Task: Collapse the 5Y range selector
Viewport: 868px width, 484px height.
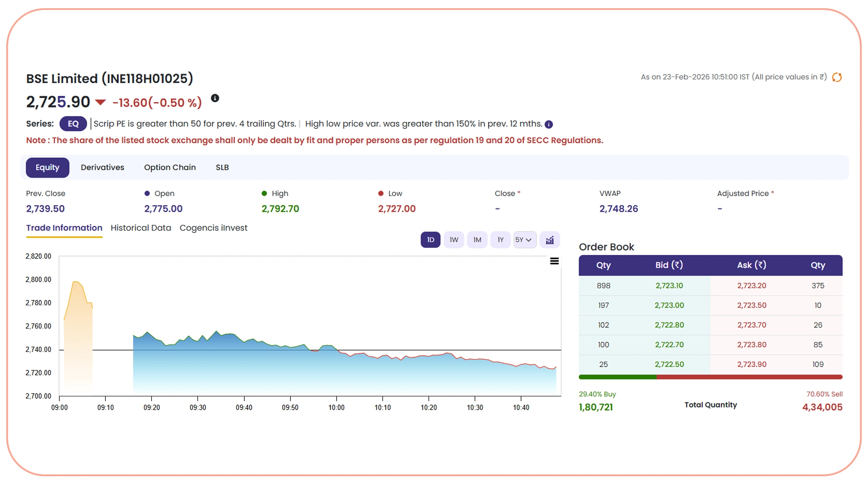Action: pyautogui.click(x=525, y=240)
